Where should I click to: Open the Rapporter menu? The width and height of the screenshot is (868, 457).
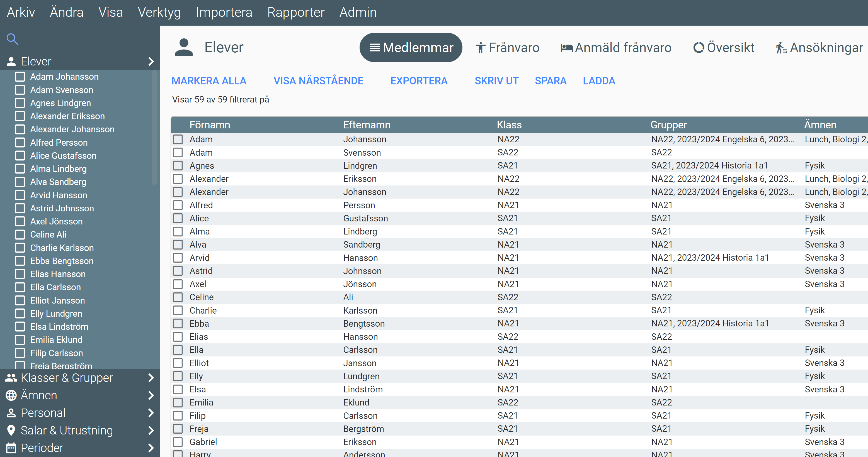click(295, 13)
